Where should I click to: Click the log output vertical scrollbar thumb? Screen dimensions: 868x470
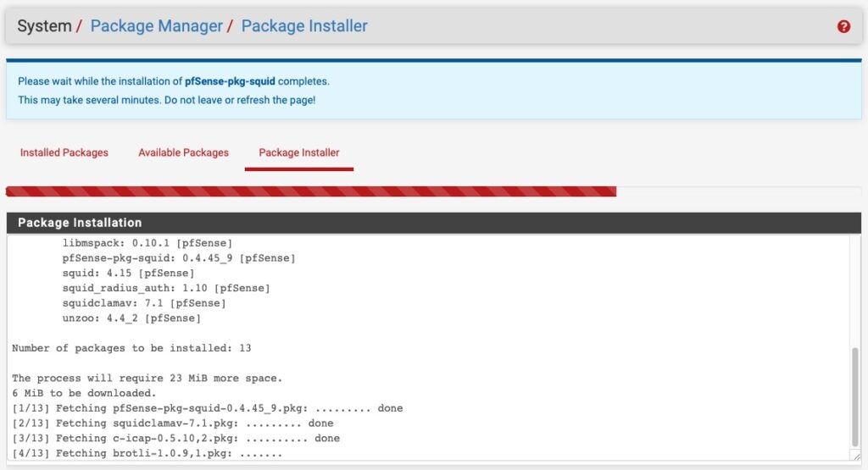855,397
